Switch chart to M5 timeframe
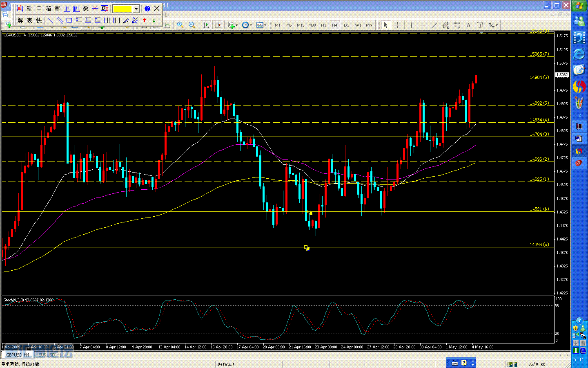588x368 pixels. point(289,25)
